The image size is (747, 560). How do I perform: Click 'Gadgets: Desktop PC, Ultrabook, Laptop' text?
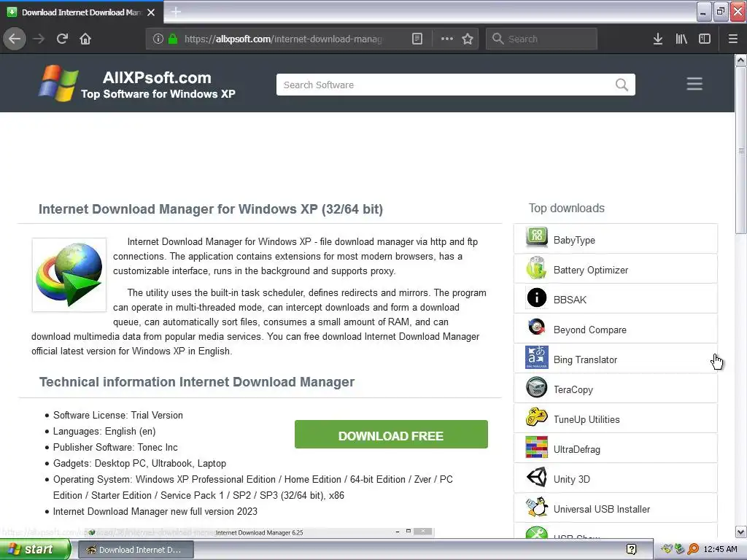coord(139,463)
